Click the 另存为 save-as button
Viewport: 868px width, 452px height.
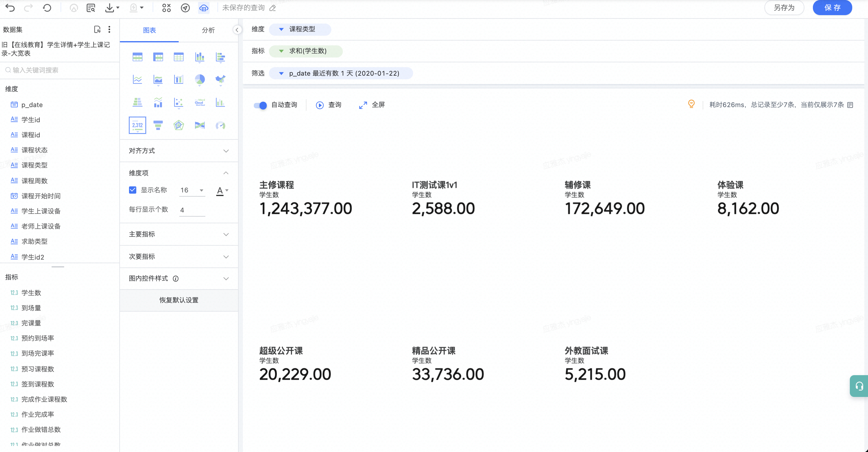click(x=784, y=8)
